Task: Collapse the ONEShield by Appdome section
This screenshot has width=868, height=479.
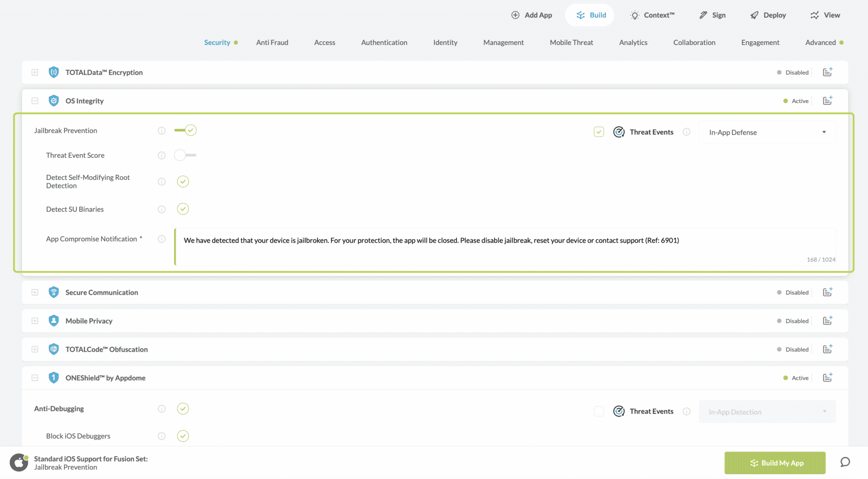Action: (x=35, y=378)
